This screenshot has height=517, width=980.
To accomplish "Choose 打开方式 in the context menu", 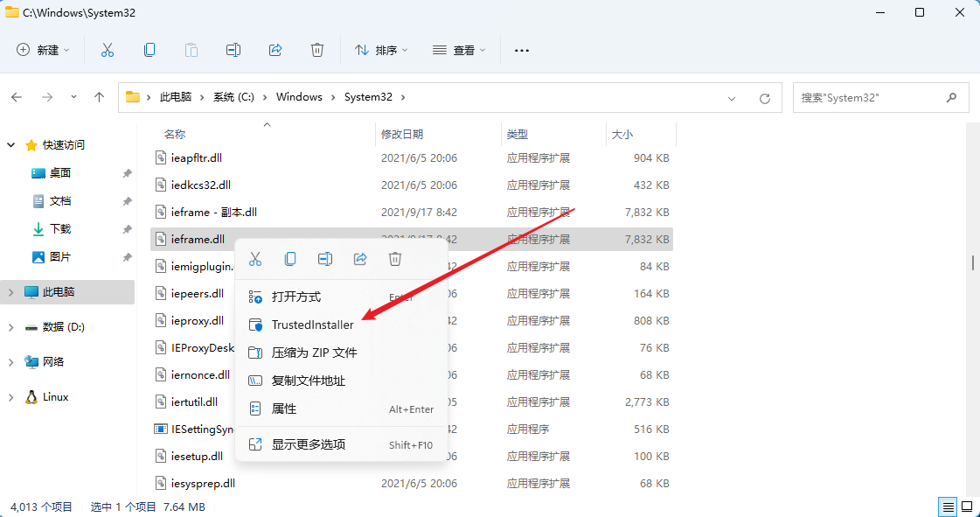I will pyautogui.click(x=341, y=297).
